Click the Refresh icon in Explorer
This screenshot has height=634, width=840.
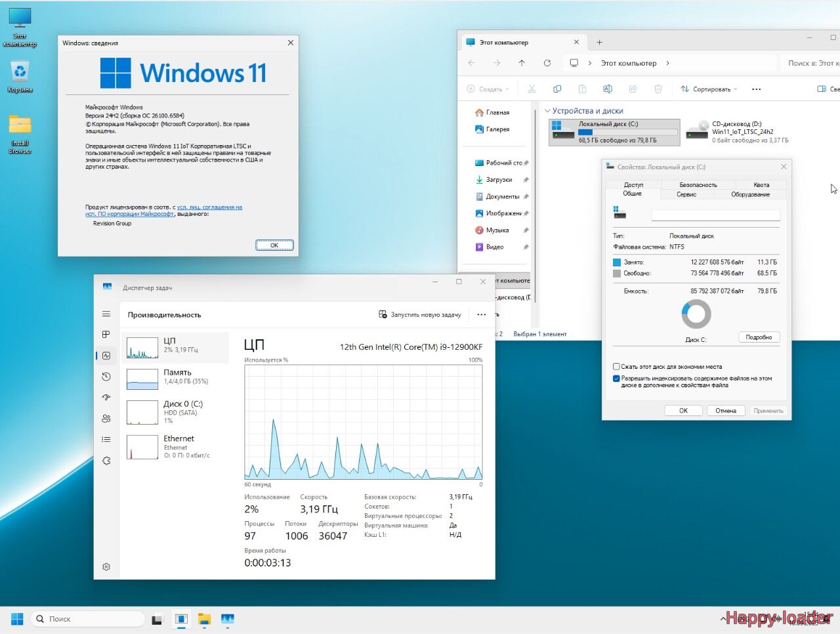point(547,63)
